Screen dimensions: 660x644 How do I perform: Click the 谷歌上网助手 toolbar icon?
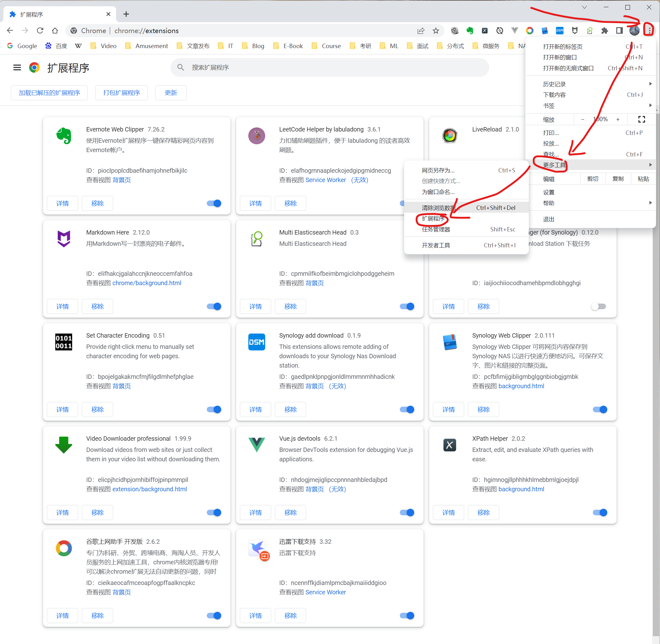530,31
